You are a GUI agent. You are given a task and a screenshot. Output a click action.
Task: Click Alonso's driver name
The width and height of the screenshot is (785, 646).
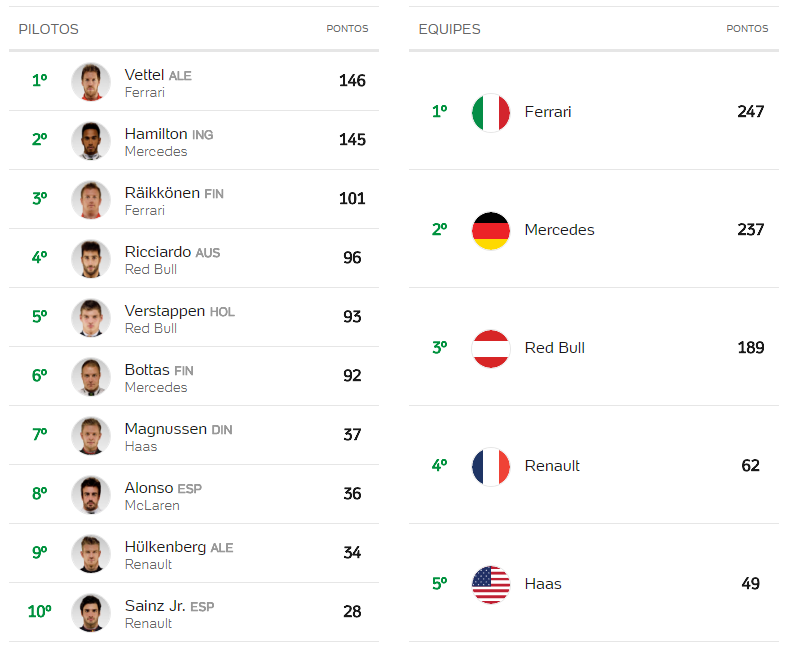149,487
